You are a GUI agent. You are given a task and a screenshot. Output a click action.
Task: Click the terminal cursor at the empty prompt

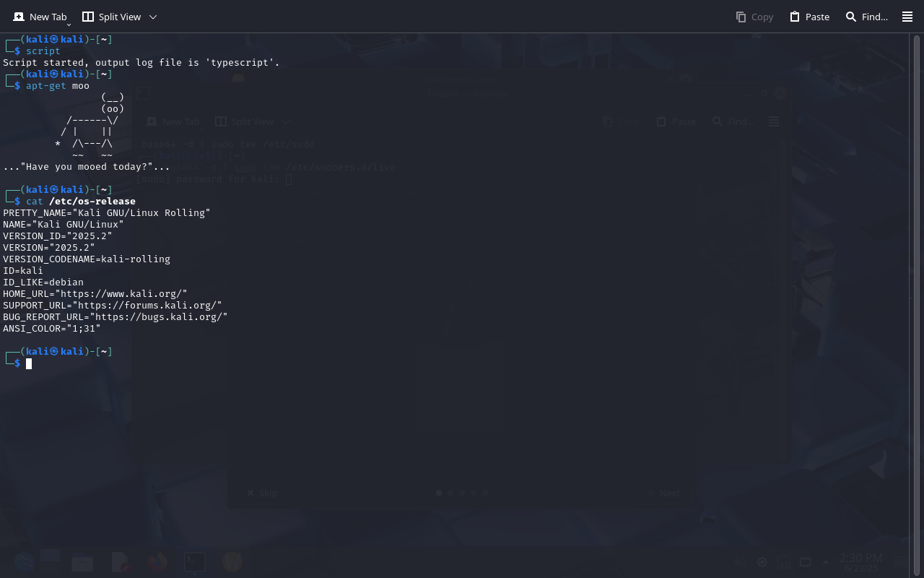29,363
